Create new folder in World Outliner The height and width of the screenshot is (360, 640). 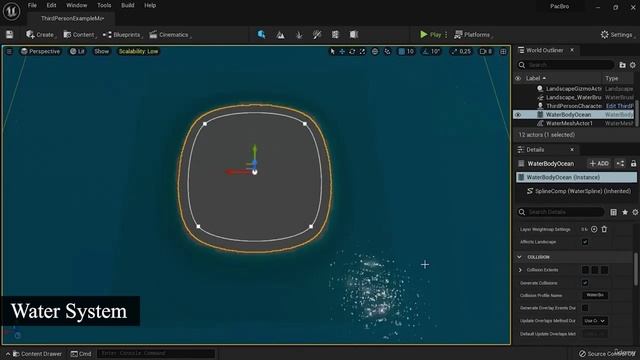(x=622, y=65)
